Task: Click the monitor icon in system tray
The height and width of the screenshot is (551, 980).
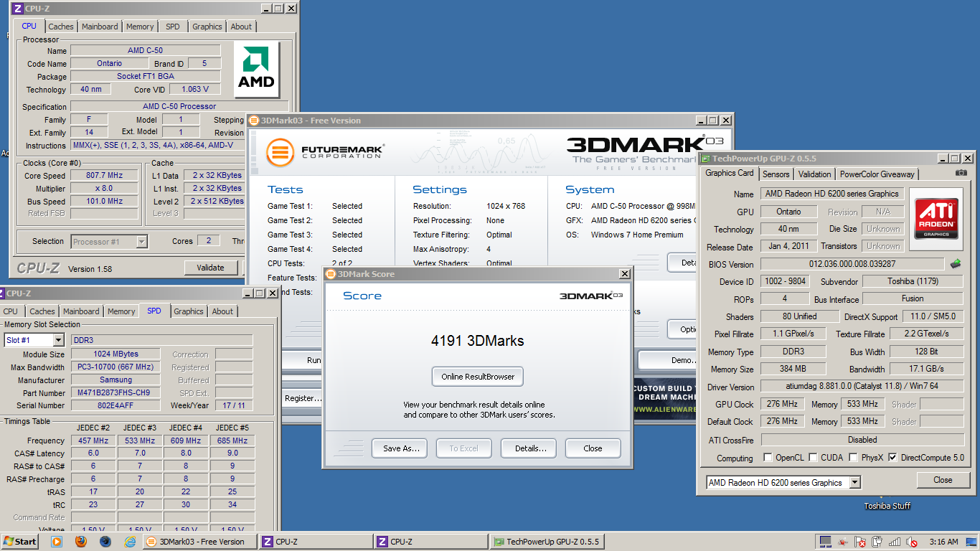Action: point(826,542)
